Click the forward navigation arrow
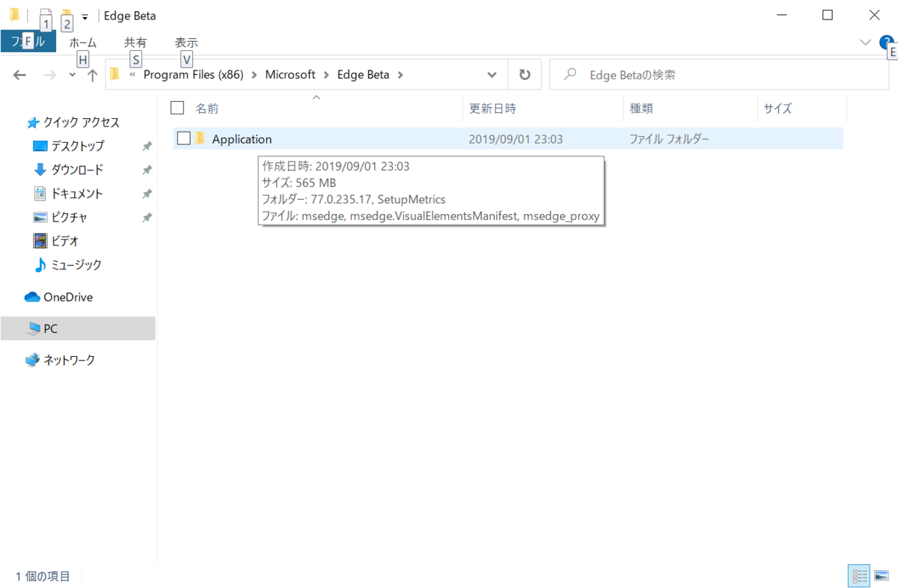The image size is (898, 588). pyautogui.click(x=49, y=75)
